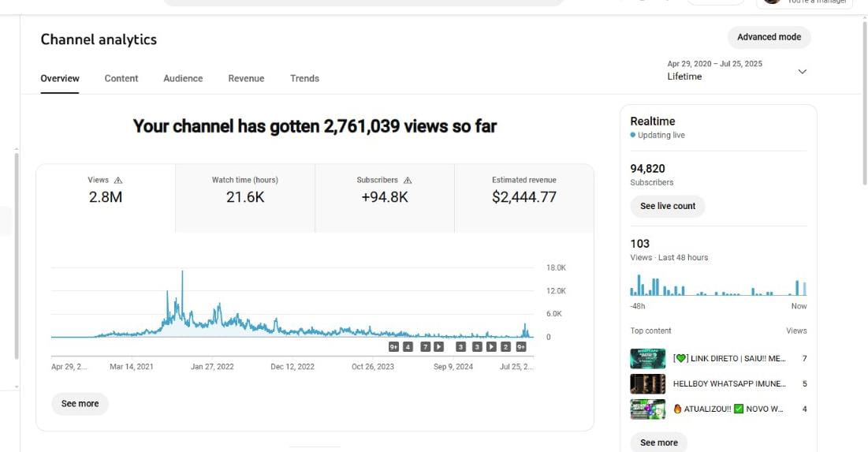
Task: Click the leftmost 9+ videos marker
Action: click(x=393, y=346)
